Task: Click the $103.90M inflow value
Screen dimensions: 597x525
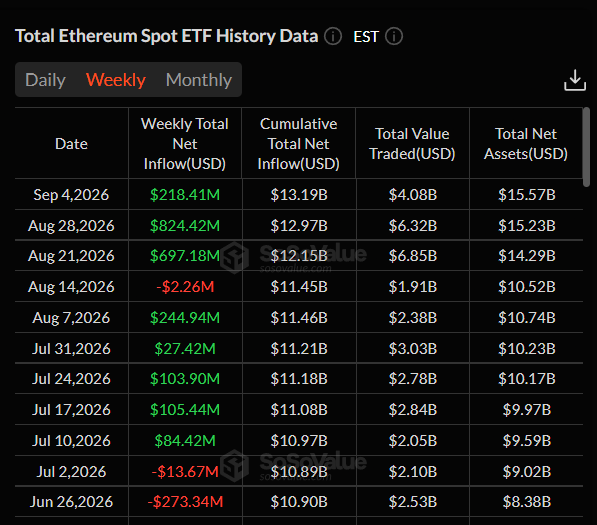Action: pyautogui.click(x=185, y=378)
